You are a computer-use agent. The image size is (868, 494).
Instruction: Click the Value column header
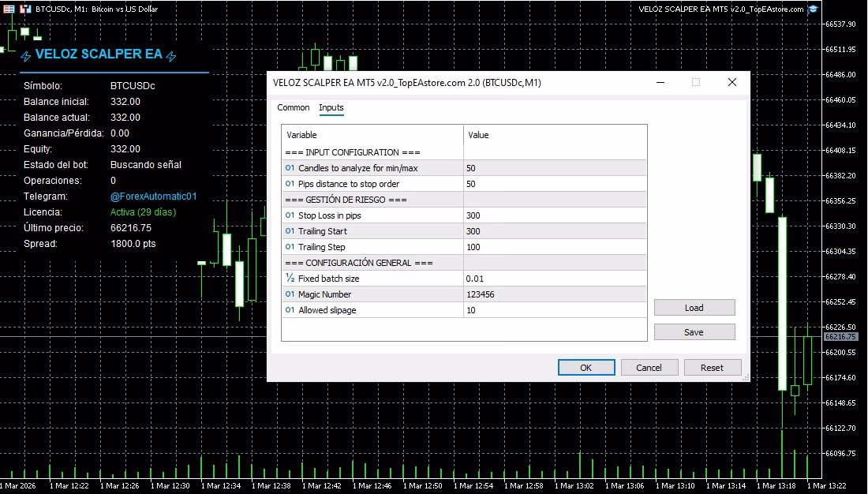pos(555,135)
